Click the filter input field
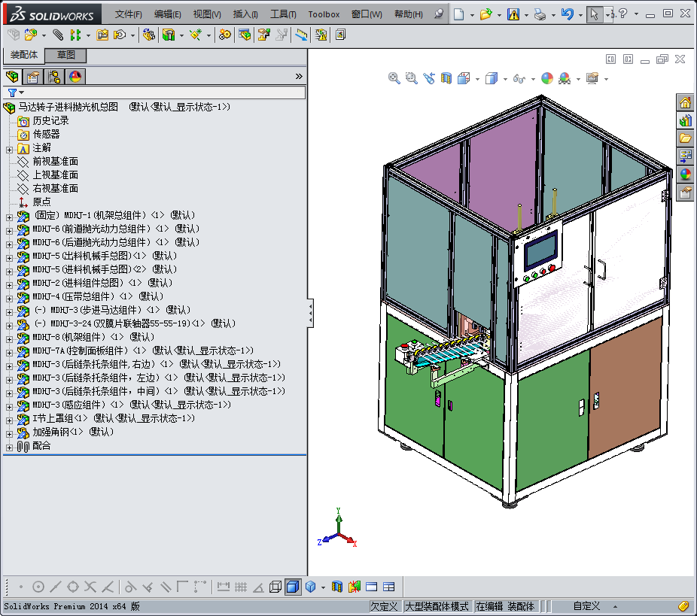 click(165, 93)
